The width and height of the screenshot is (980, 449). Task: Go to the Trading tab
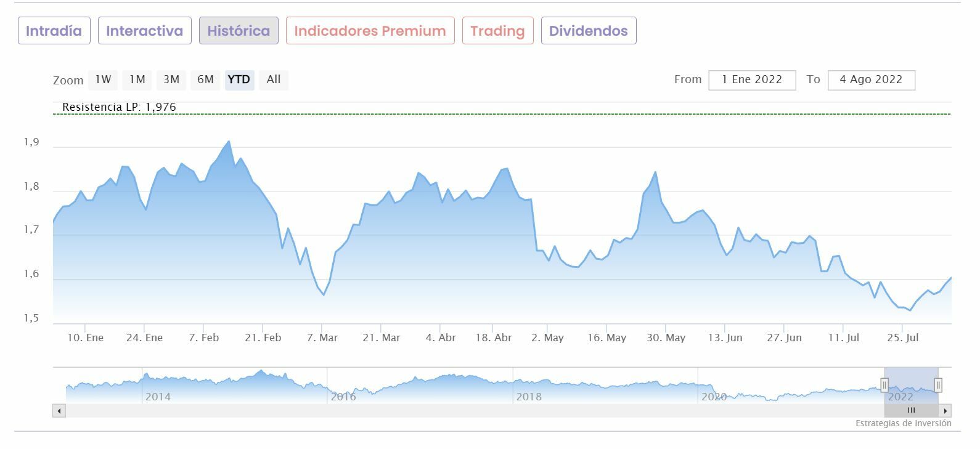(497, 31)
